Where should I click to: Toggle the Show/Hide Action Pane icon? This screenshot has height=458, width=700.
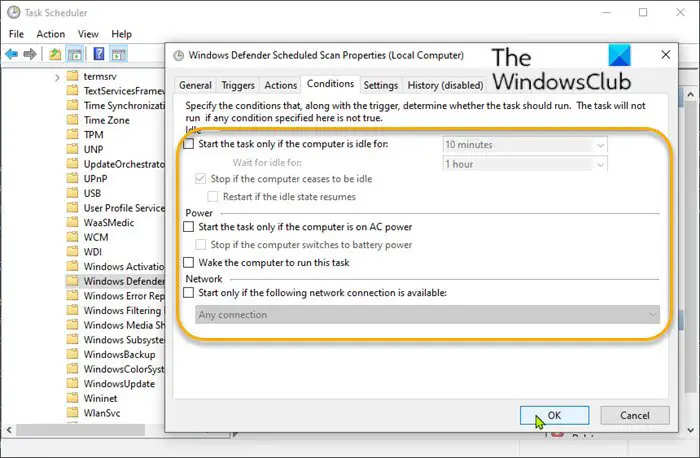click(119, 54)
